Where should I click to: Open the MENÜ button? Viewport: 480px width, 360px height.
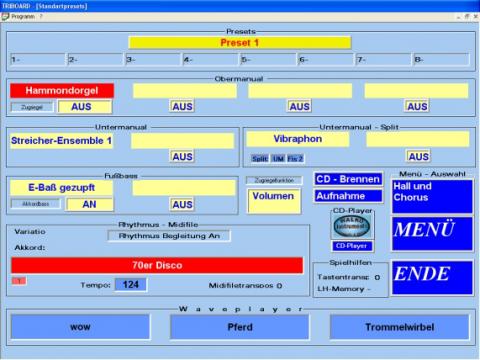[x=432, y=234]
